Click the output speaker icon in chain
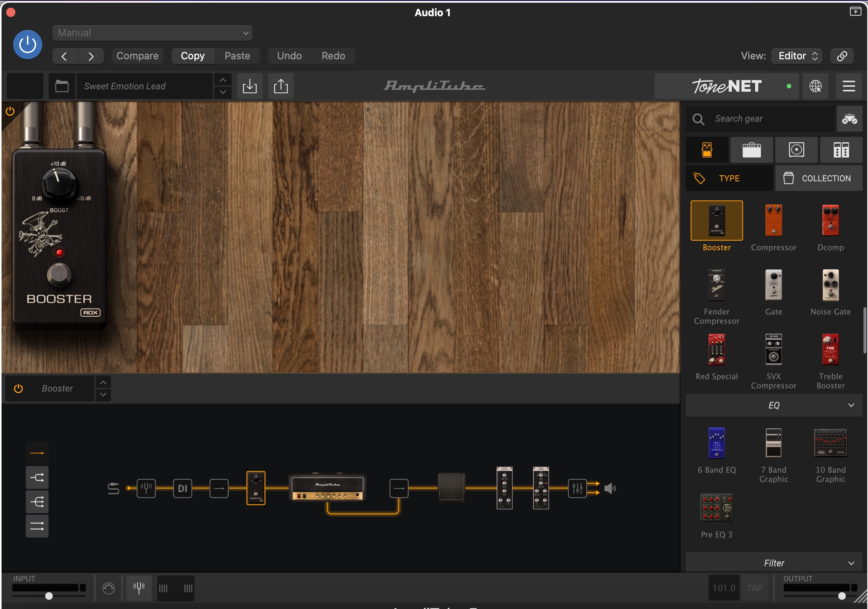 pos(610,489)
